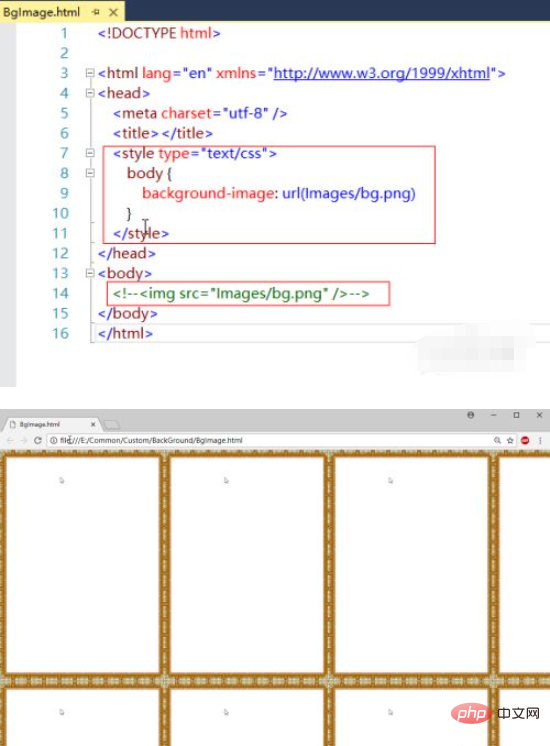Open a new browser tab
The width and height of the screenshot is (550, 746).
[x=112, y=424]
